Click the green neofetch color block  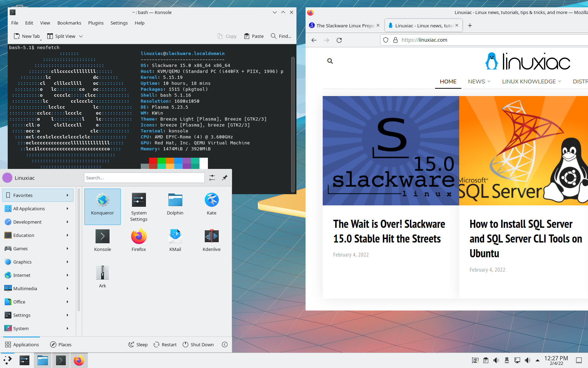tap(161, 161)
